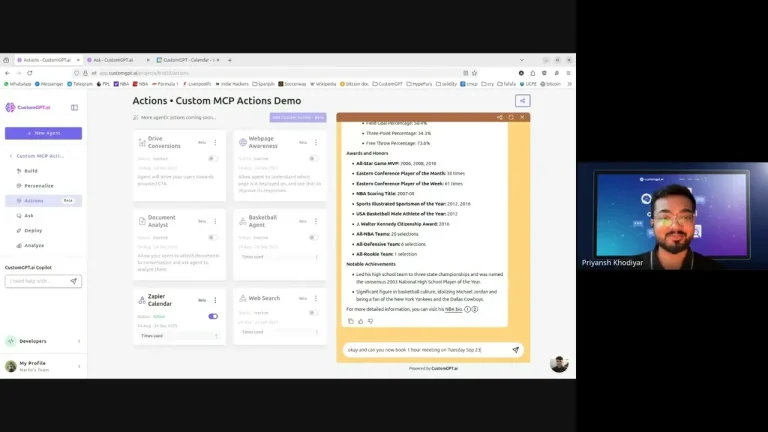The image size is (768, 432).
Task: Expand Web Search Times used row
Action: (x=280, y=332)
